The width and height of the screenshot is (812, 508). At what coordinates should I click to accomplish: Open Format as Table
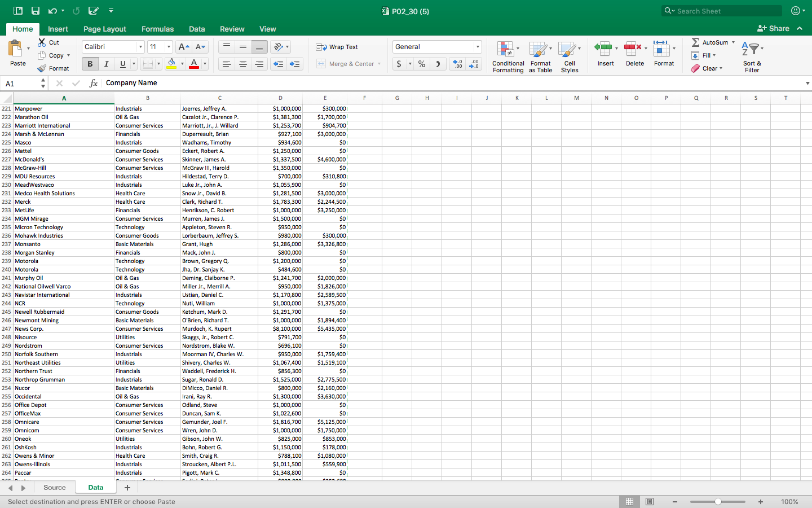540,56
